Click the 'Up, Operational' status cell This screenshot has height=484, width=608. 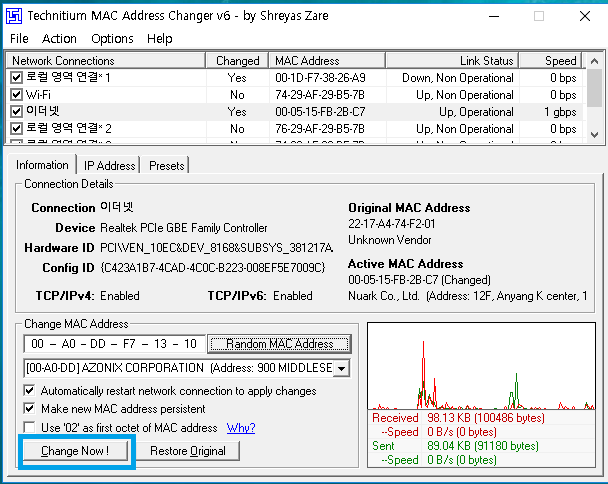point(476,112)
